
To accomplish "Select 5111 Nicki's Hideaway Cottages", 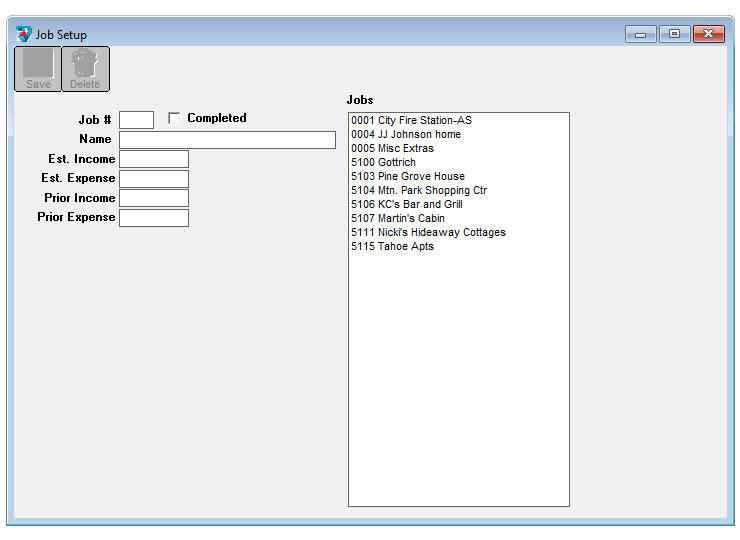I will click(428, 232).
